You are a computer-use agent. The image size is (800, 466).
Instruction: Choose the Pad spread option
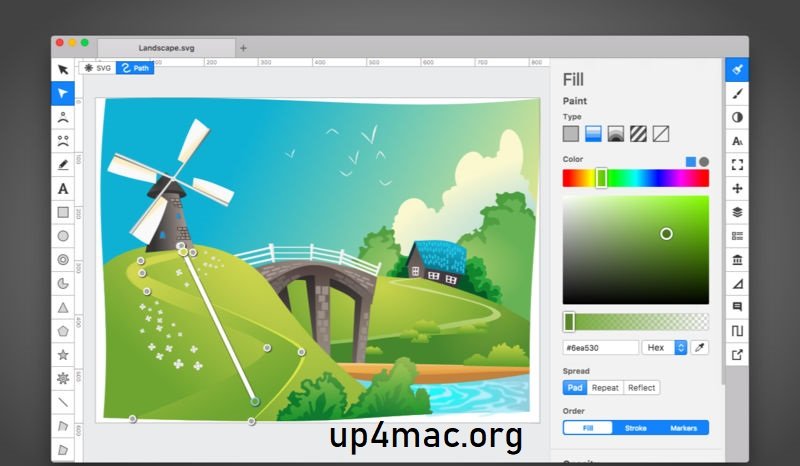[575, 388]
